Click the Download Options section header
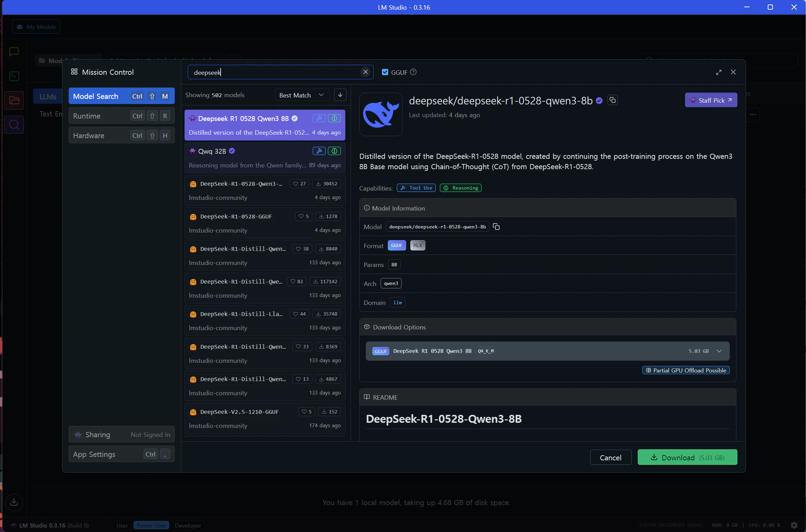 (547, 327)
